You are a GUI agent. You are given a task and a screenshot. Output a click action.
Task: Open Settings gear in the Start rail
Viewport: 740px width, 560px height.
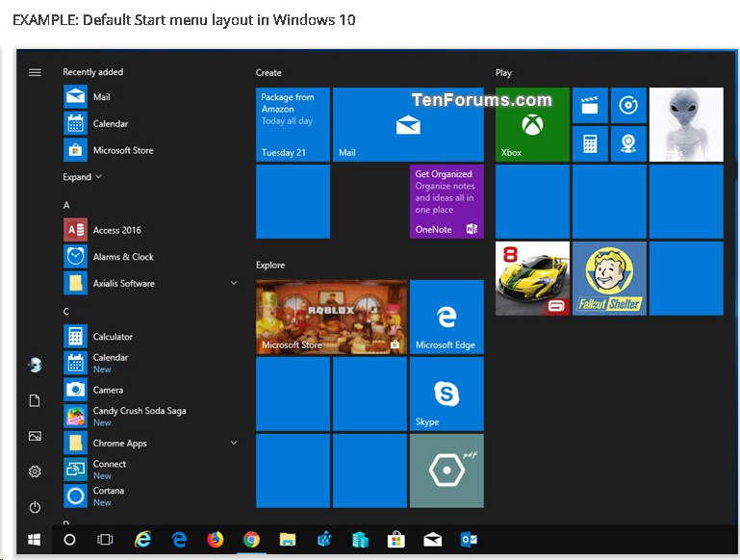point(35,471)
